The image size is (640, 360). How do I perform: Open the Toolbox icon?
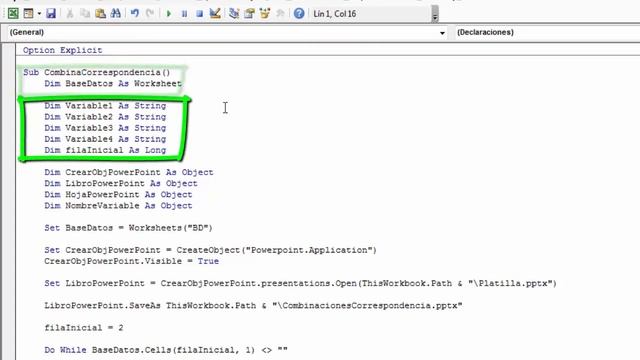coord(280,13)
